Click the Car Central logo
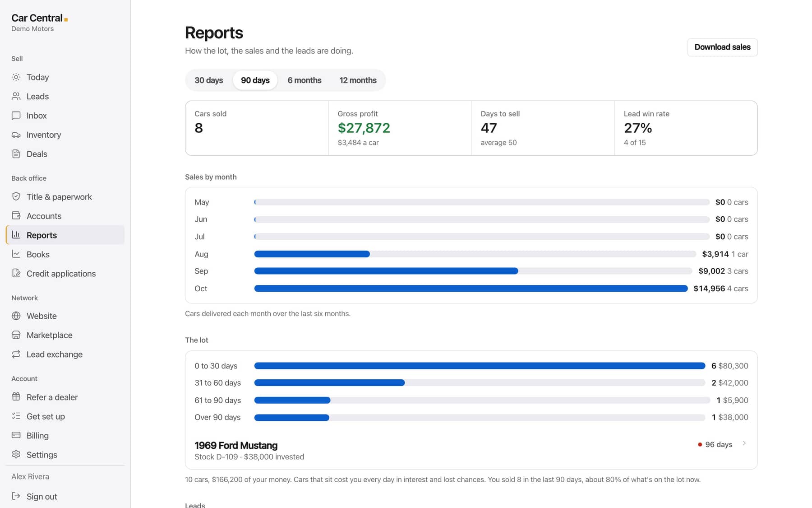The height and width of the screenshot is (508, 812). click(x=40, y=18)
